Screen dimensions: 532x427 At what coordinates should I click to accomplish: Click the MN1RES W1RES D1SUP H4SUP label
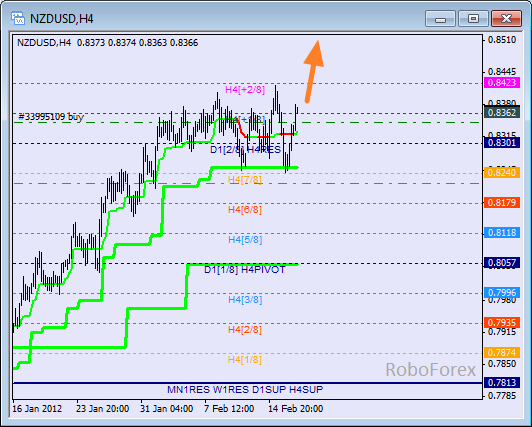[x=245, y=390]
